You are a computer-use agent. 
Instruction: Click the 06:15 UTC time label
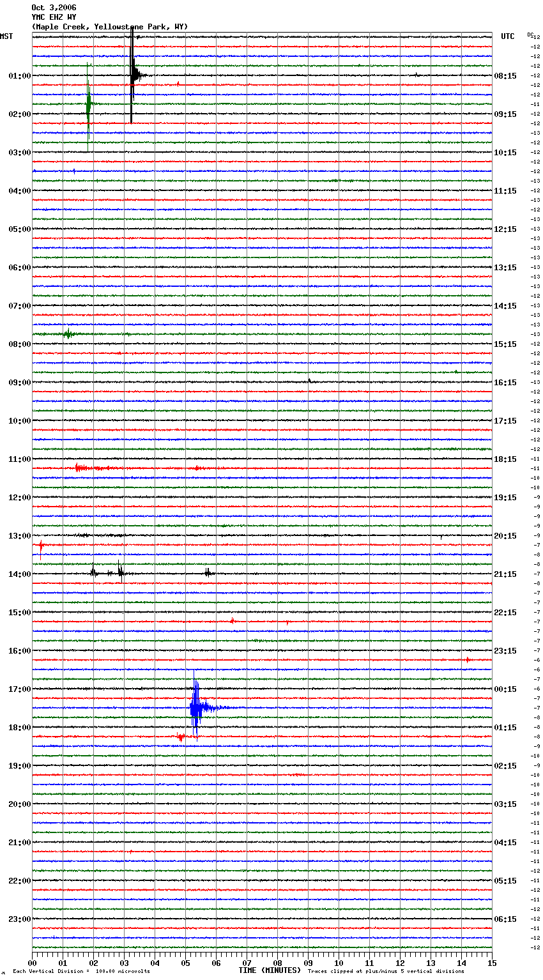[x=505, y=919]
